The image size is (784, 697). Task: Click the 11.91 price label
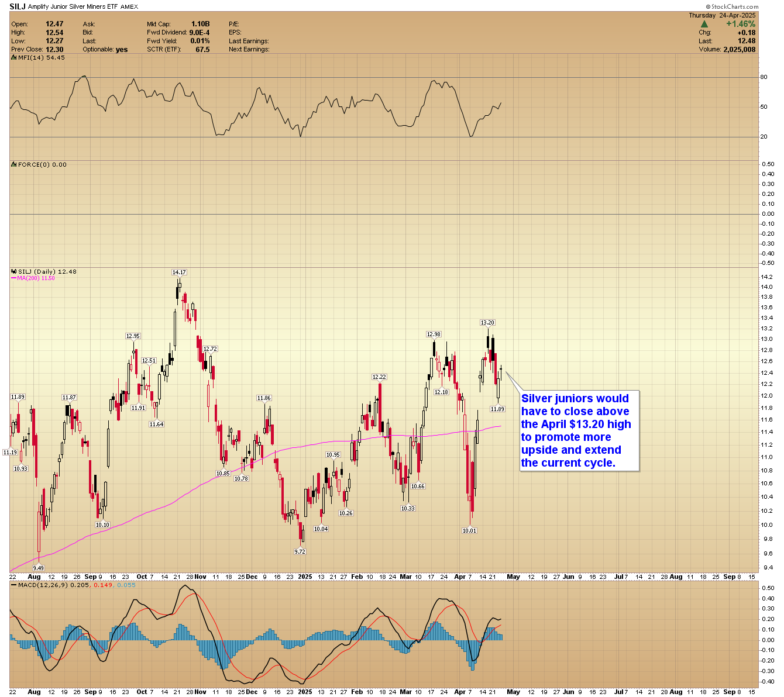tap(138, 408)
